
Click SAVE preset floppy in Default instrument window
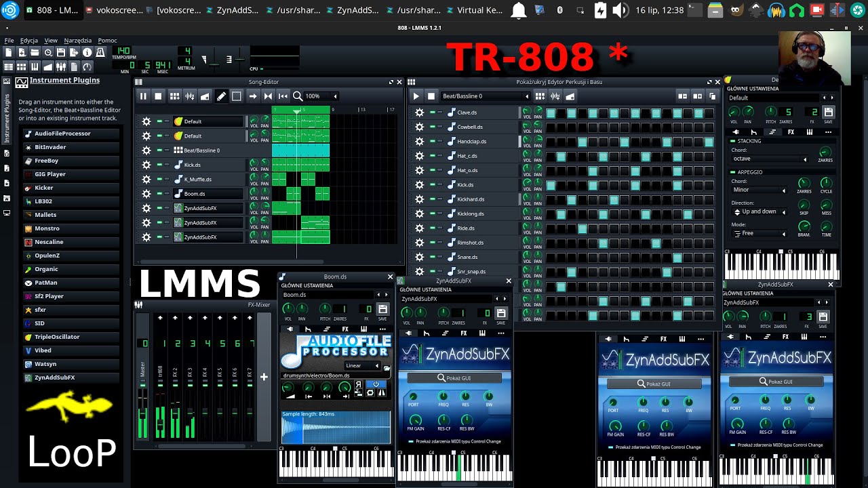click(828, 113)
